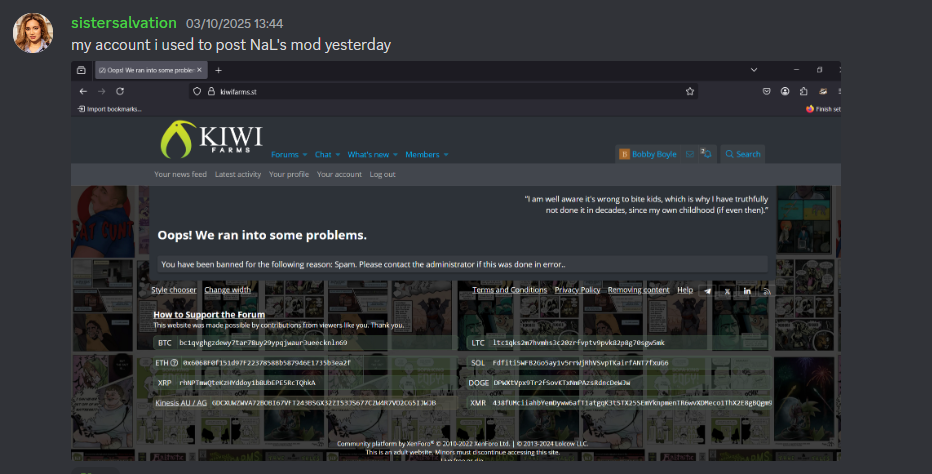Open the Style chooser link

coord(174,290)
